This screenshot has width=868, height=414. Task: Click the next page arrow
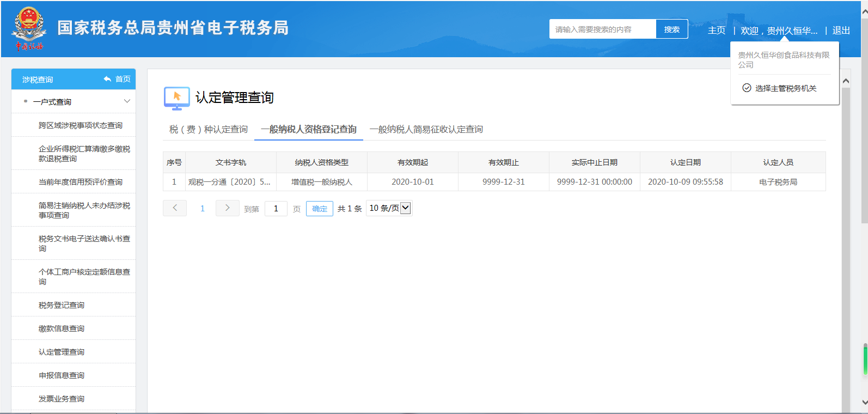pos(227,208)
